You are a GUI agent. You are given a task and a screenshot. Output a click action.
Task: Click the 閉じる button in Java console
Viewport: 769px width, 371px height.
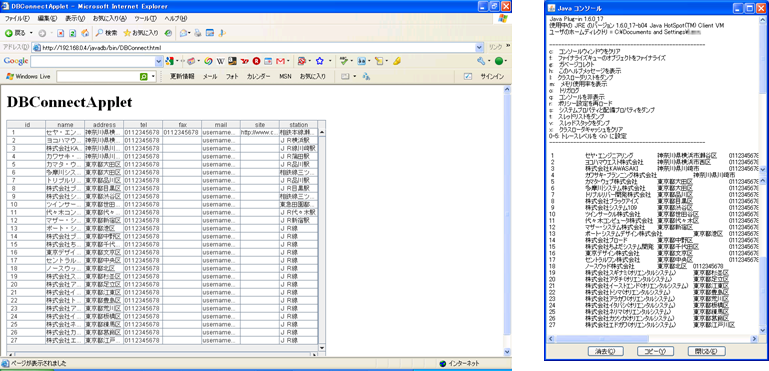(707, 351)
